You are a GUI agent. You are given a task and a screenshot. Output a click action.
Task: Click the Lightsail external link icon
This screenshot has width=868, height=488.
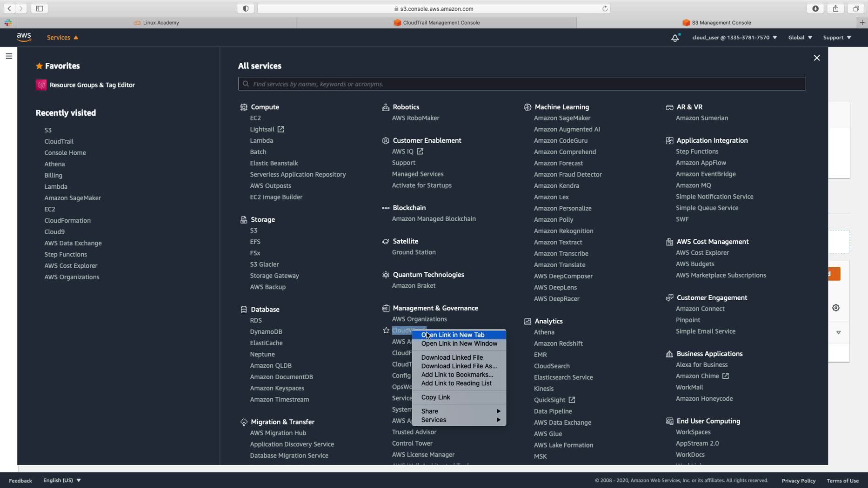click(x=280, y=129)
